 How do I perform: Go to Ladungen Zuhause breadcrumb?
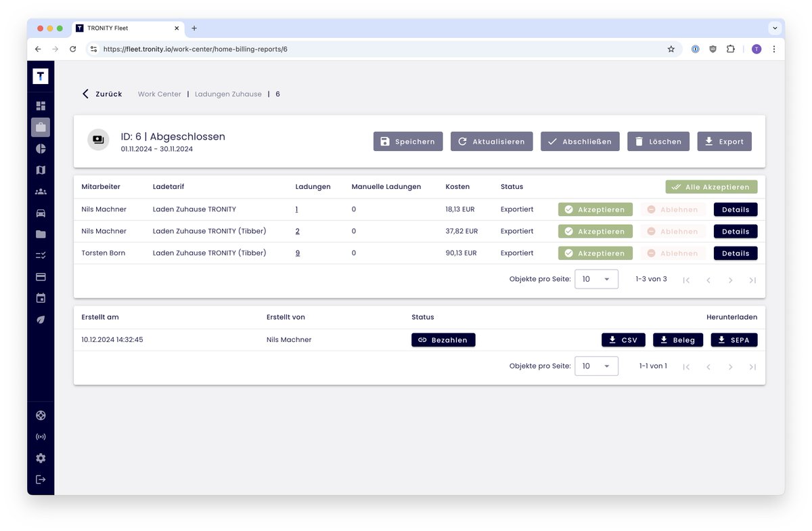[x=228, y=94]
